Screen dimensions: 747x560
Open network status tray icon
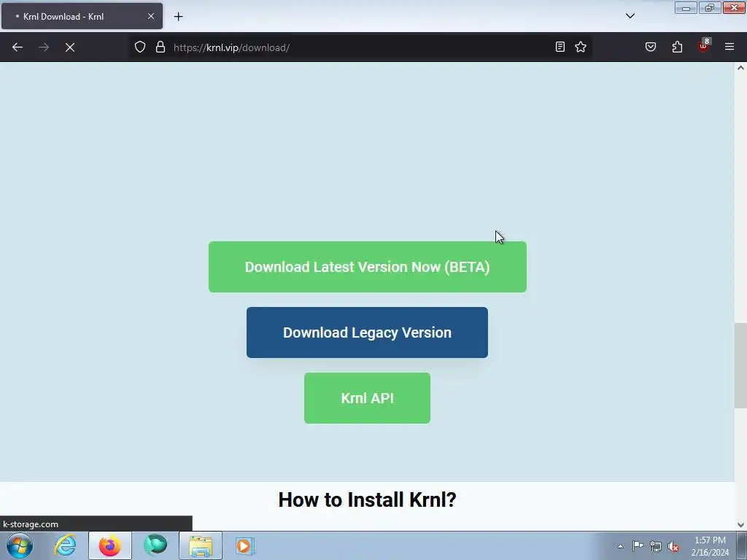(x=656, y=546)
